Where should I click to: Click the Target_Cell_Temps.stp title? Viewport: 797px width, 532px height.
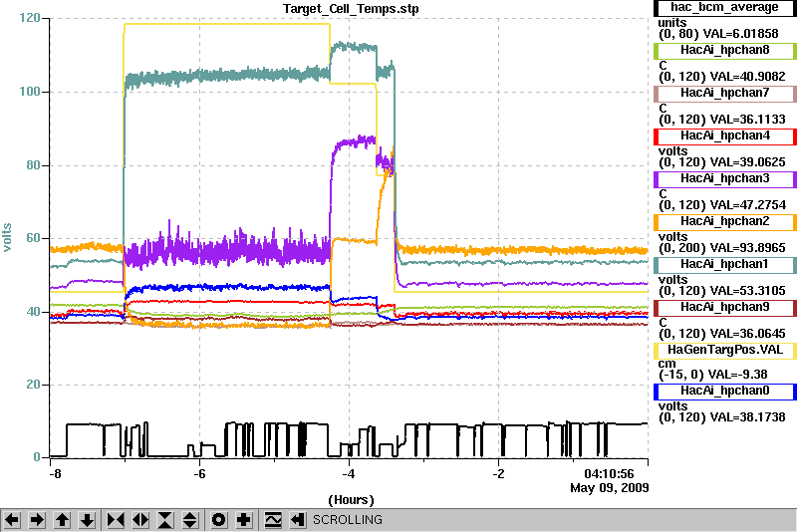point(351,9)
